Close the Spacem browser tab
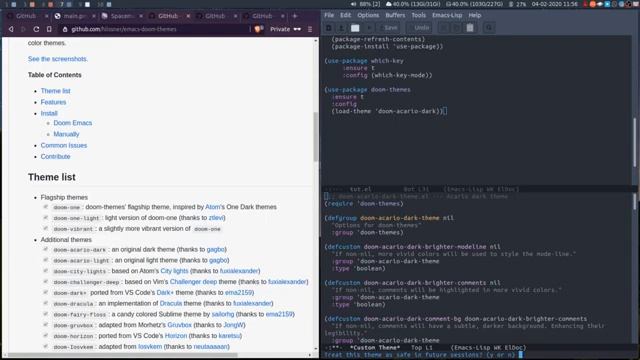This screenshot has width=640, height=360. 141,16
